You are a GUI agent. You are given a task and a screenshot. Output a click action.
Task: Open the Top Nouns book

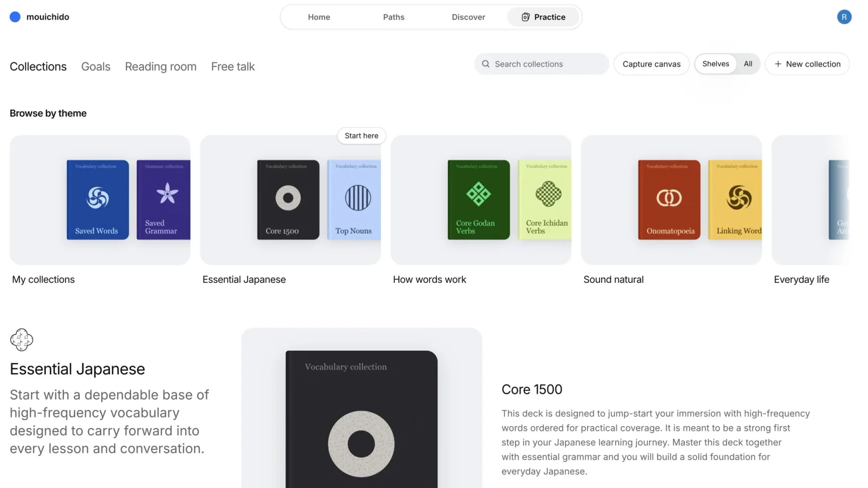coord(354,200)
